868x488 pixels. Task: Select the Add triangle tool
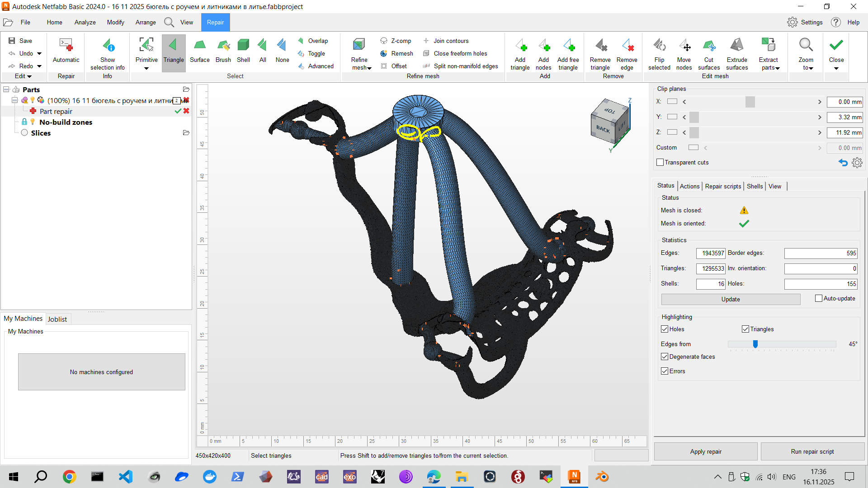point(520,52)
